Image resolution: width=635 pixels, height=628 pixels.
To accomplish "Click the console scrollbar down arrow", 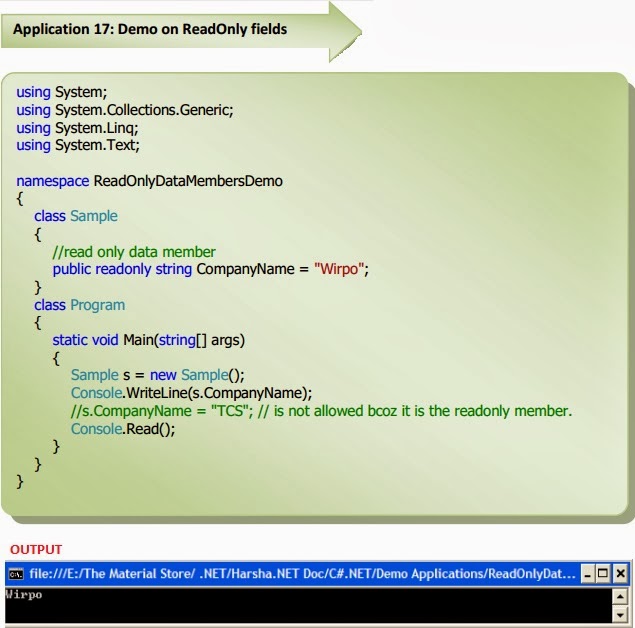I will point(620,615).
